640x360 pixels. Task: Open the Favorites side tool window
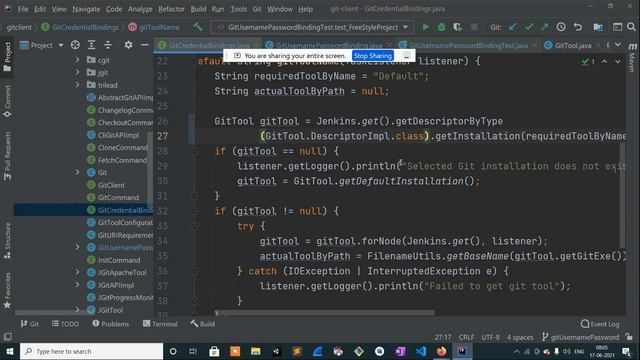[7, 291]
